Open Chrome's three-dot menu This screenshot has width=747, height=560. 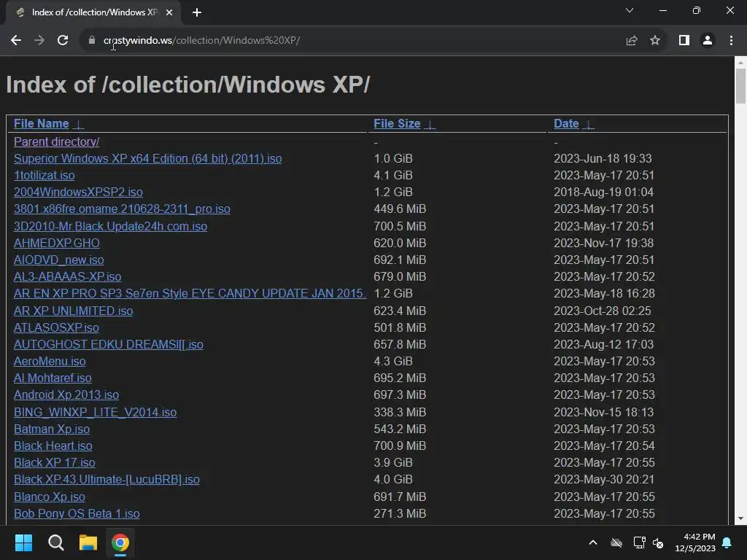pos(731,41)
